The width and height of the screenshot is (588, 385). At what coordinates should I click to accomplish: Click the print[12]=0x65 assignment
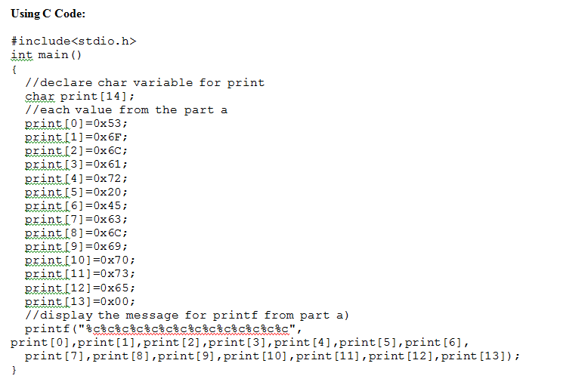pos(80,288)
